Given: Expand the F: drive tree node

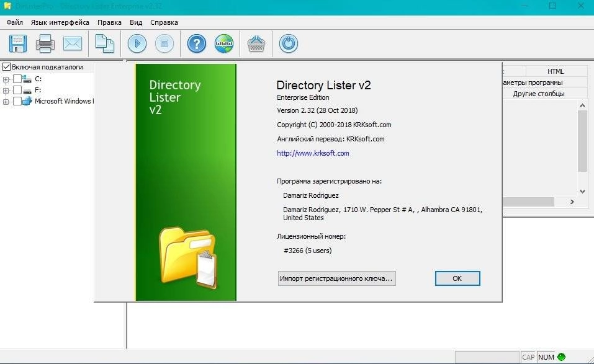Looking at the screenshot, I should click(x=6, y=91).
